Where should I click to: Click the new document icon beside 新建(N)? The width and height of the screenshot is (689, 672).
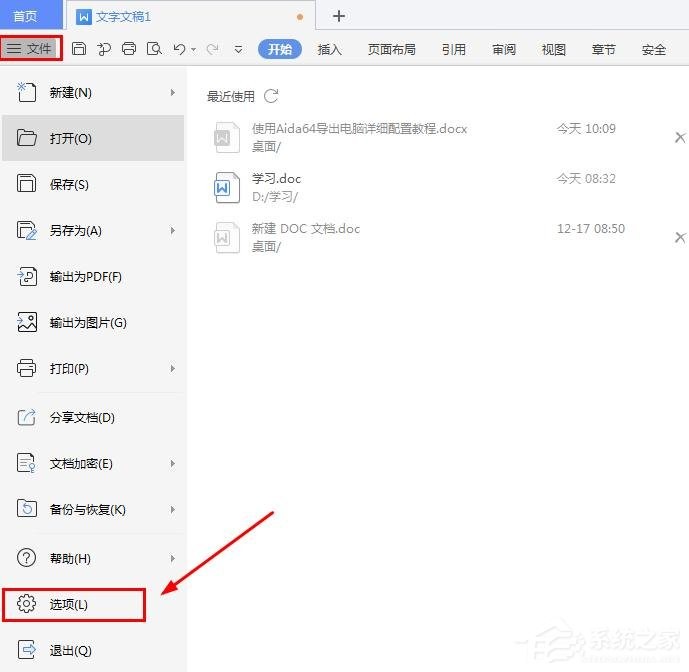click(26, 92)
